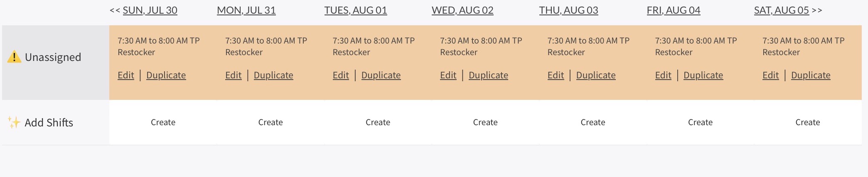Create a shift for Saturday, Aug 05
This screenshot has width=868, height=177.
click(807, 122)
